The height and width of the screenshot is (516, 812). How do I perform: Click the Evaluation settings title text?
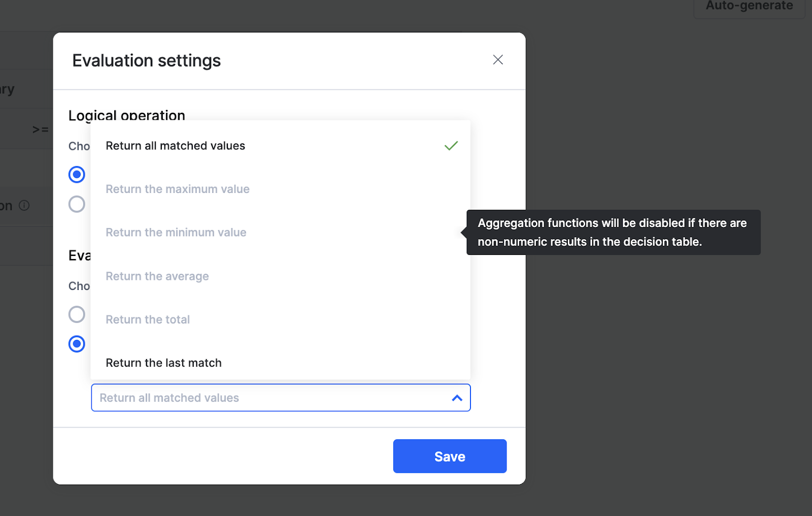coord(146,60)
